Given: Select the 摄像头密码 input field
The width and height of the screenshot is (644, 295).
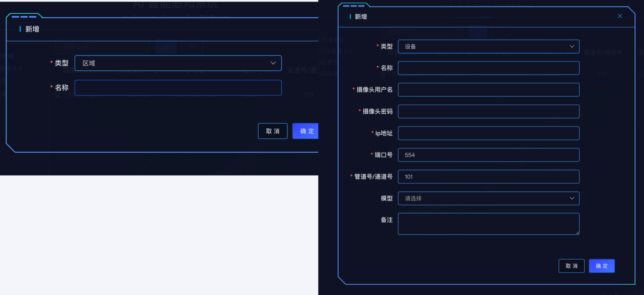Looking at the screenshot, I should point(488,111).
